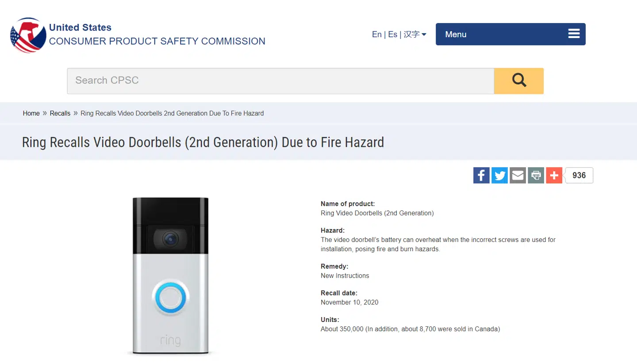Screen dimensions: 637x364
Task: Share the recall on Facebook
Action: 481,176
